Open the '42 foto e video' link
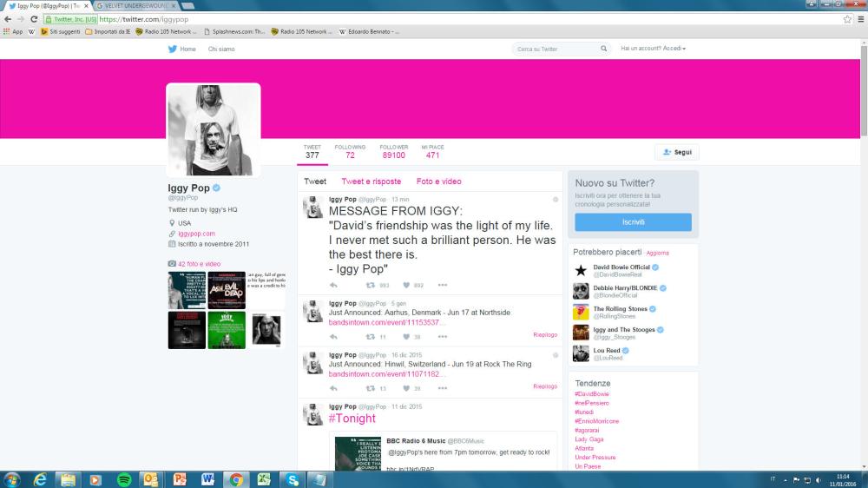The width and height of the screenshot is (868, 488). tap(200, 264)
